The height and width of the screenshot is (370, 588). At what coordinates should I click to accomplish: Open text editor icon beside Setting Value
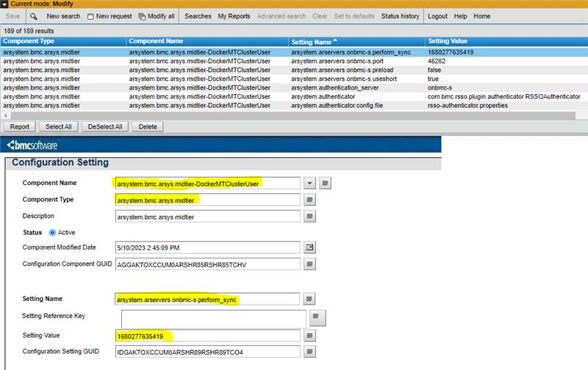(310, 335)
